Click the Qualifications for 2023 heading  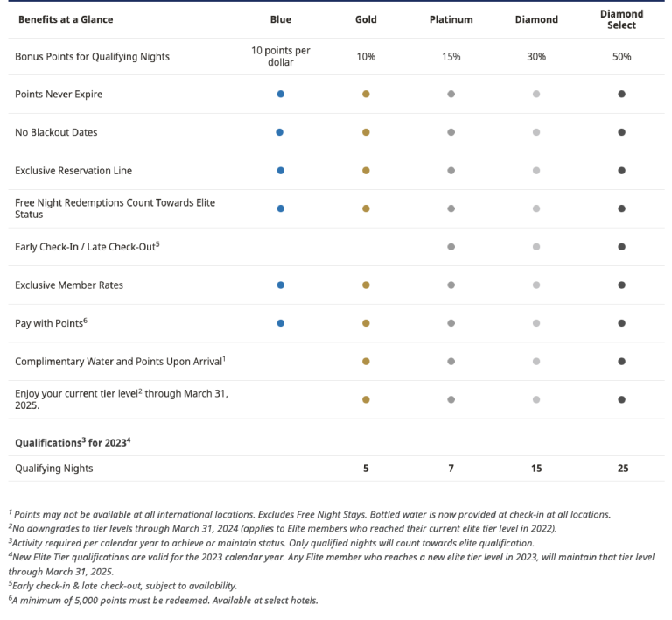pos(73,442)
